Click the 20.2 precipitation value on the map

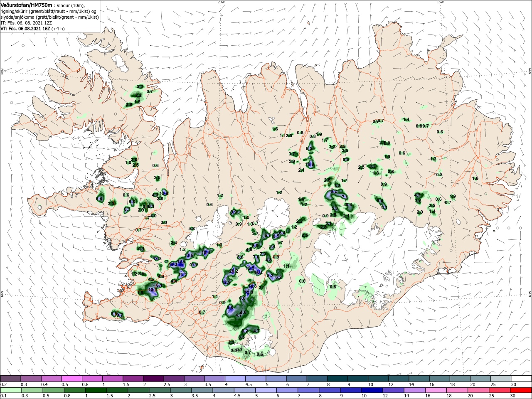tap(234, 271)
